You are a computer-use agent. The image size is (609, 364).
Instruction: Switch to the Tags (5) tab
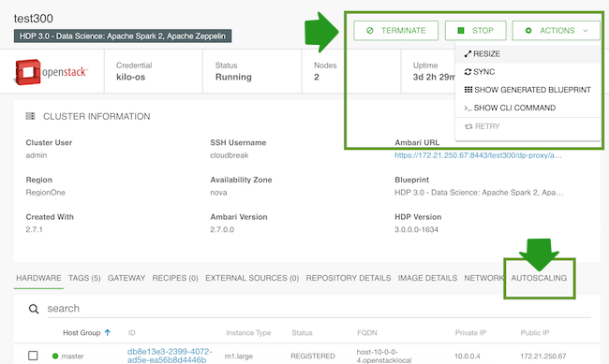pyautogui.click(x=84, y=278)
